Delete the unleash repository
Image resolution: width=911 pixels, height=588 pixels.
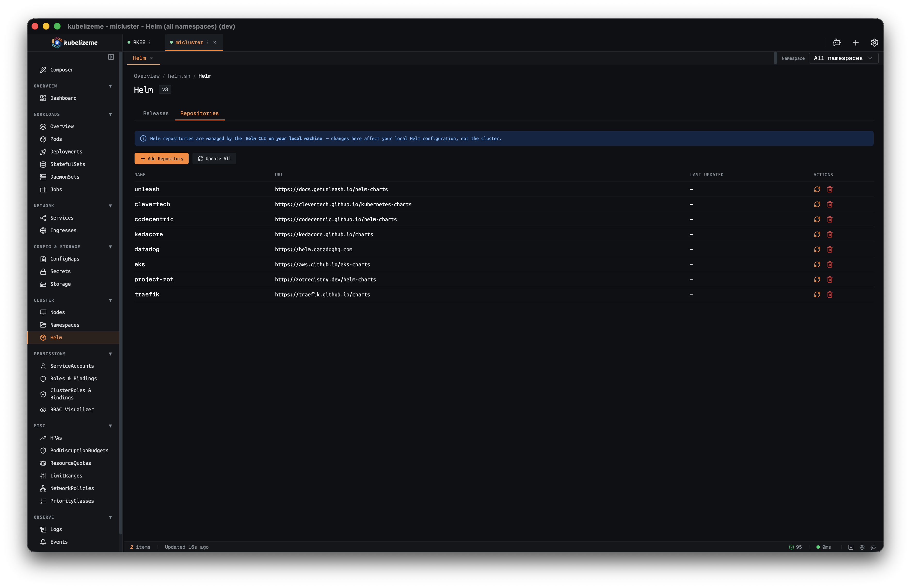tap(829, 189)
